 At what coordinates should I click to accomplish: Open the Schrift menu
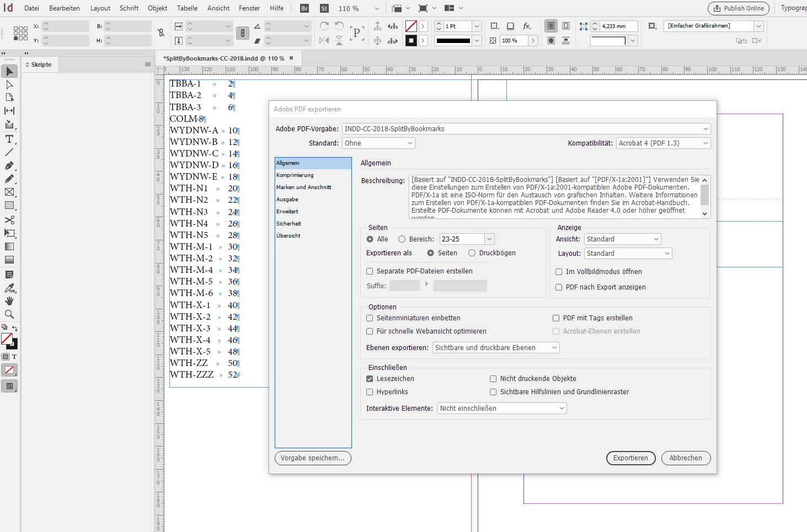point(129,8)
